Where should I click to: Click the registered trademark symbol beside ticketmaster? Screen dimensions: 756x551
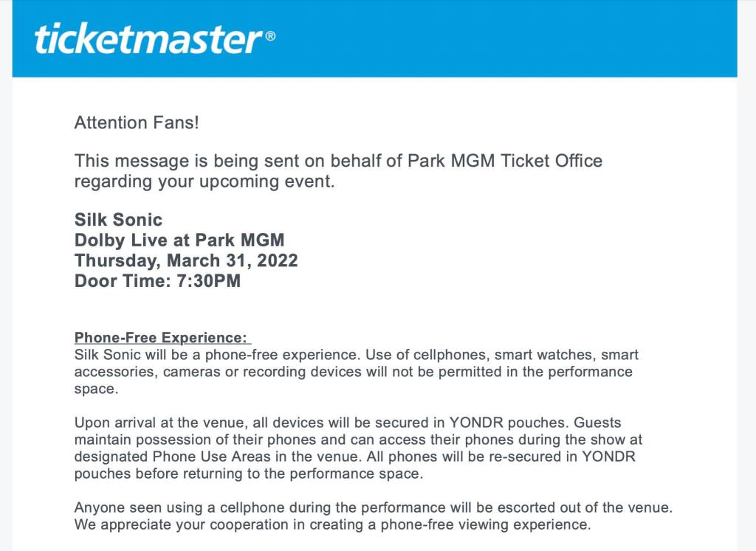point(270,36)
